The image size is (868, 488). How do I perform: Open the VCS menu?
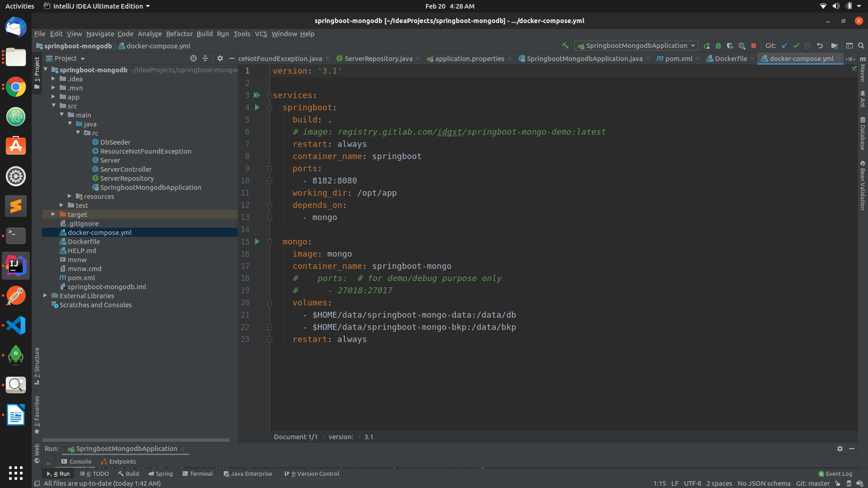click(261, 34)
